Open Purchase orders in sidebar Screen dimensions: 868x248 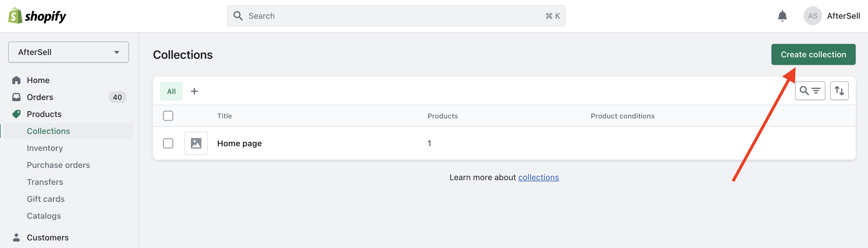58,165
